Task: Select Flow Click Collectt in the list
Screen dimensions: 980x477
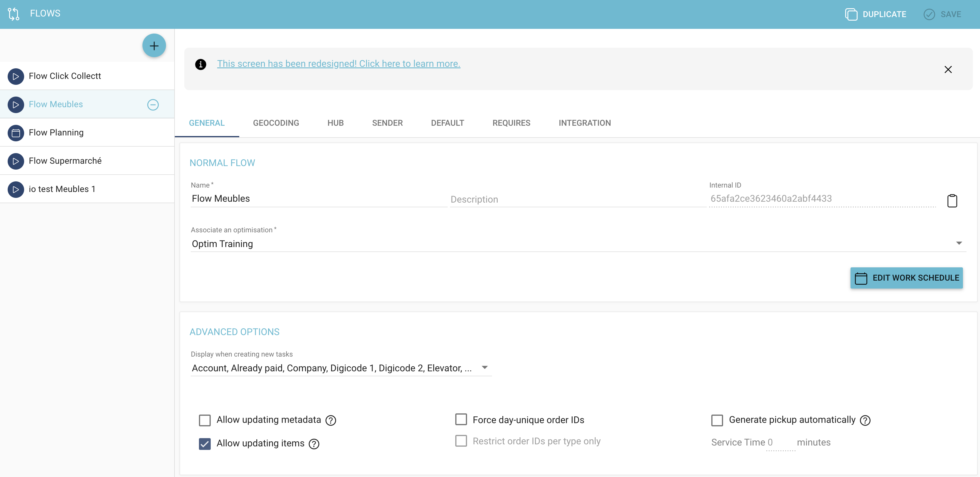Action: pos(87,76)
